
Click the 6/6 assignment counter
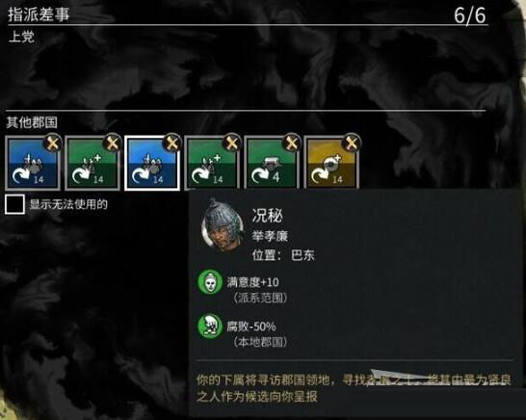coord(470,15)
